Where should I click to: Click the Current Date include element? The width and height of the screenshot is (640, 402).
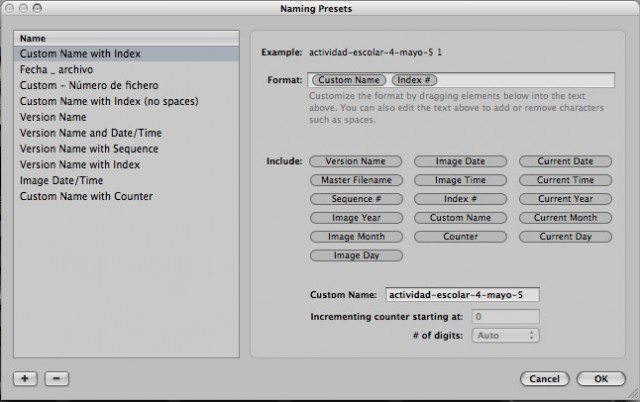pos(565,161)
